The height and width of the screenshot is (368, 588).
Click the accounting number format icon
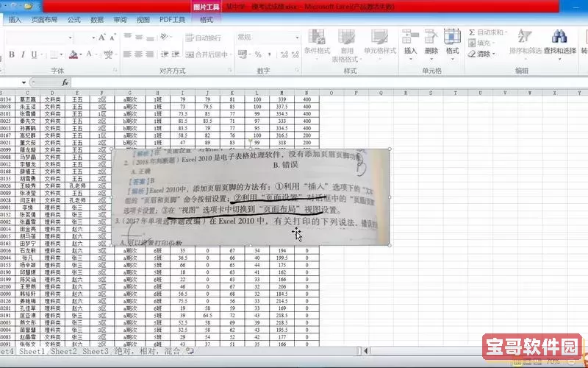pos(243,54)
